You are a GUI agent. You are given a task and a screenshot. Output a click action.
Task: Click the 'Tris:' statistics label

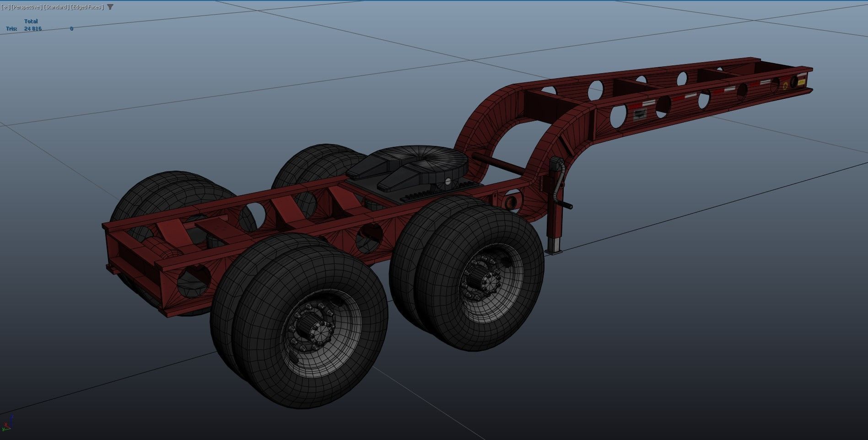(11, 29)
